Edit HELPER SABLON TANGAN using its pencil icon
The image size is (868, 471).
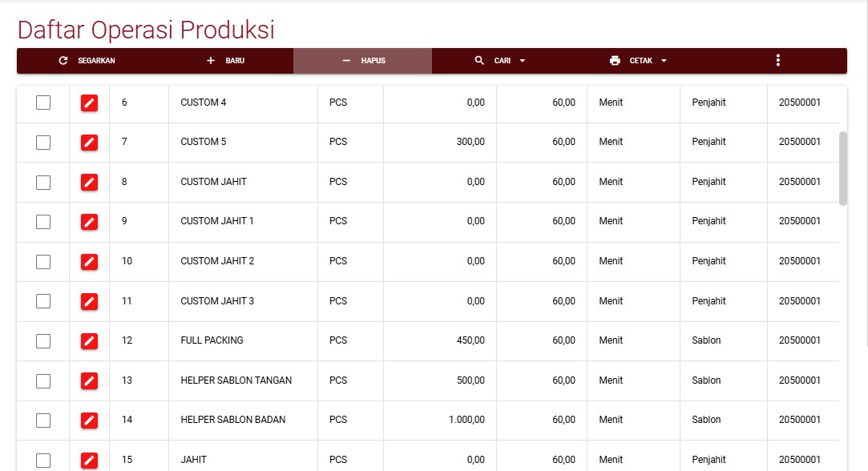(x=89, y=380)
